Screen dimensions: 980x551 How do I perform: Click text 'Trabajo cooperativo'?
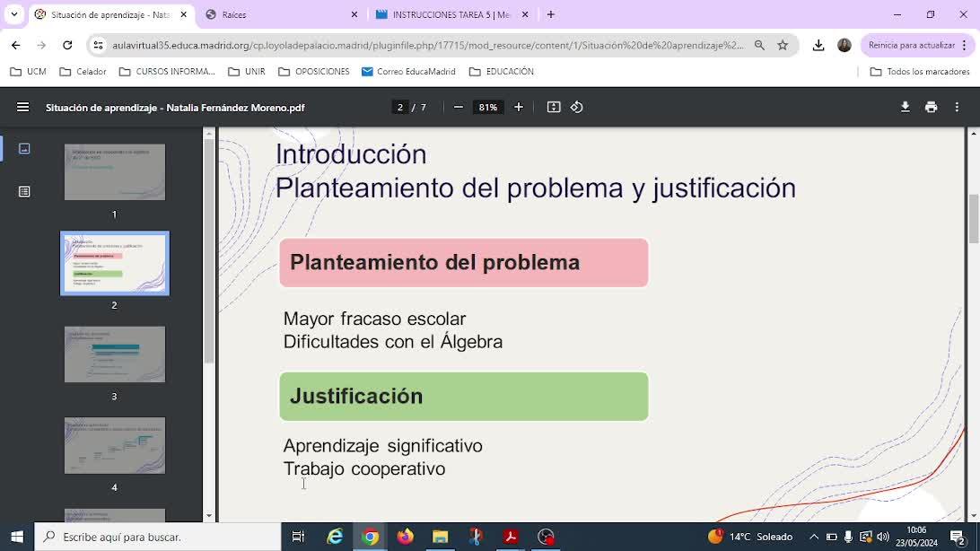pyautogui.click(x=364, y=468)
